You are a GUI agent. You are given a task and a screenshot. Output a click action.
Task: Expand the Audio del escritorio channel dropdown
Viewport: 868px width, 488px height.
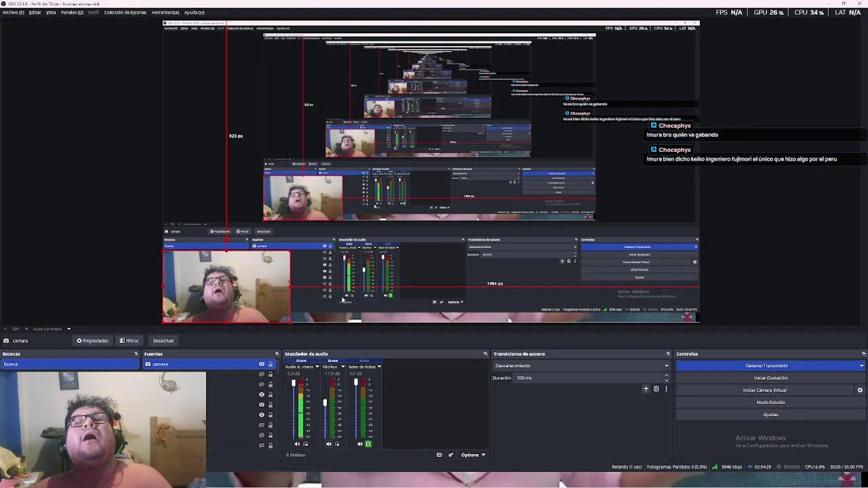pos(317,367)
